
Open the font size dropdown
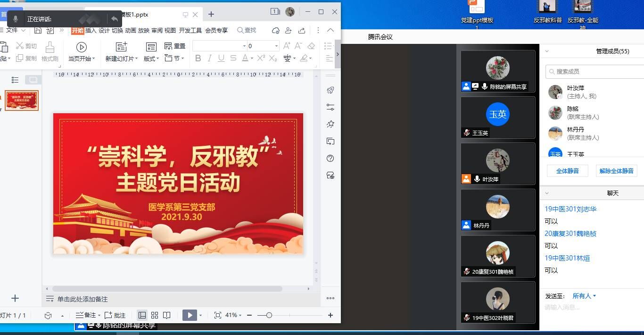click(276, 46)
